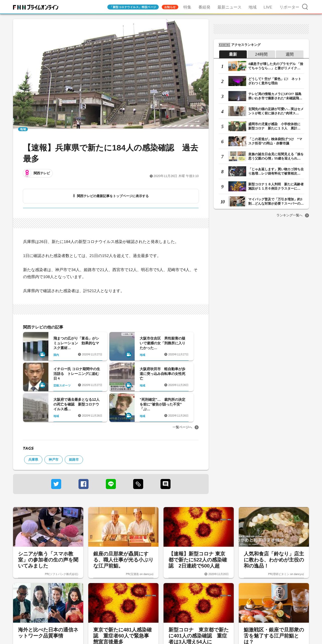The image size is (322, 644).
Task: Click video camera icon on 大阪府吹田市 thumbnail
Action: (x=129, y=385)
